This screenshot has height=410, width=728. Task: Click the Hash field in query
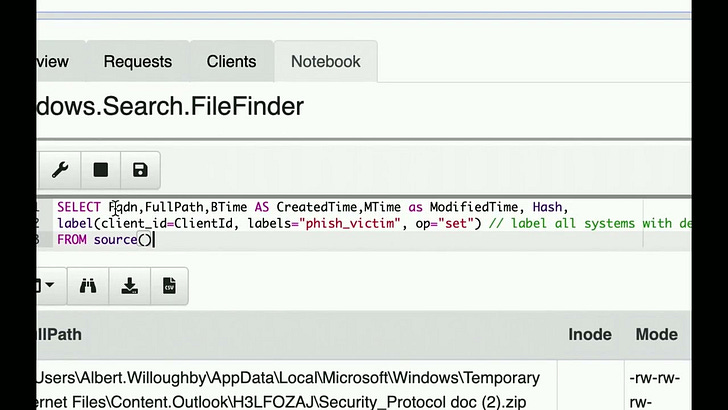click(x=547, y=207)
